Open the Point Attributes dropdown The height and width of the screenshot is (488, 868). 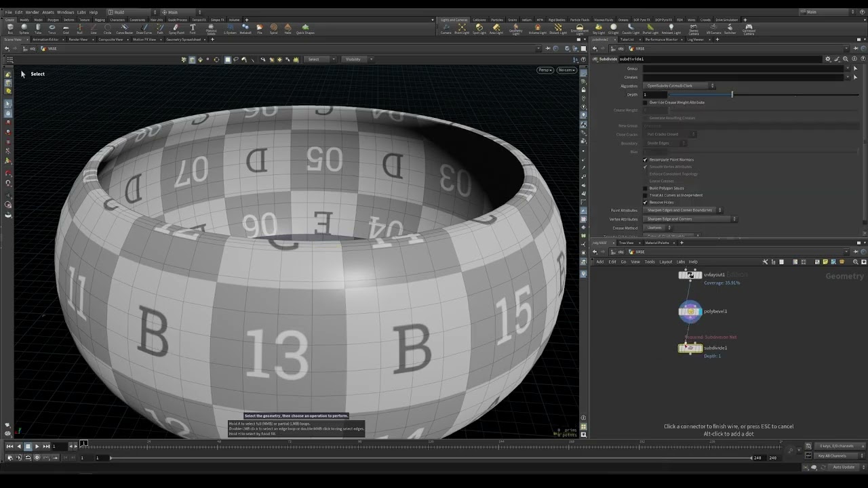(684, 210)
